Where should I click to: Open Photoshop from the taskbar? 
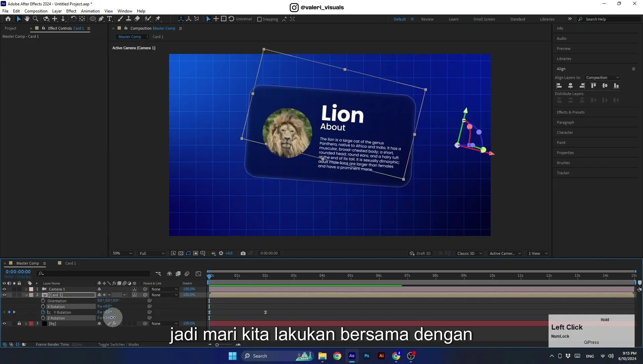367,356
